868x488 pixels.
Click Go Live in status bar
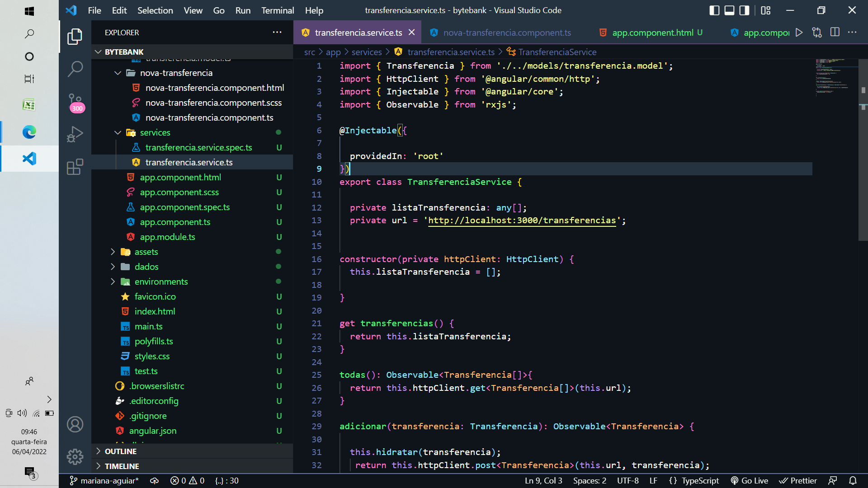[749, 481]
